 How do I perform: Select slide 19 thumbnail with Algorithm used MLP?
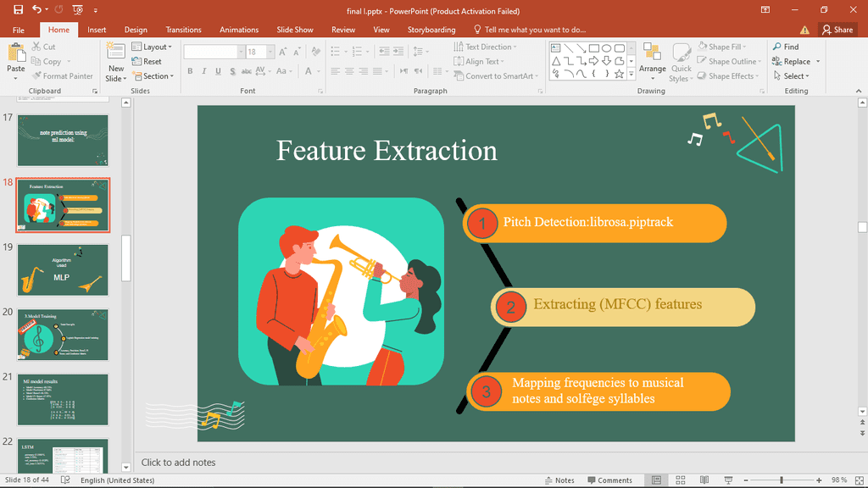pos(63,270)
